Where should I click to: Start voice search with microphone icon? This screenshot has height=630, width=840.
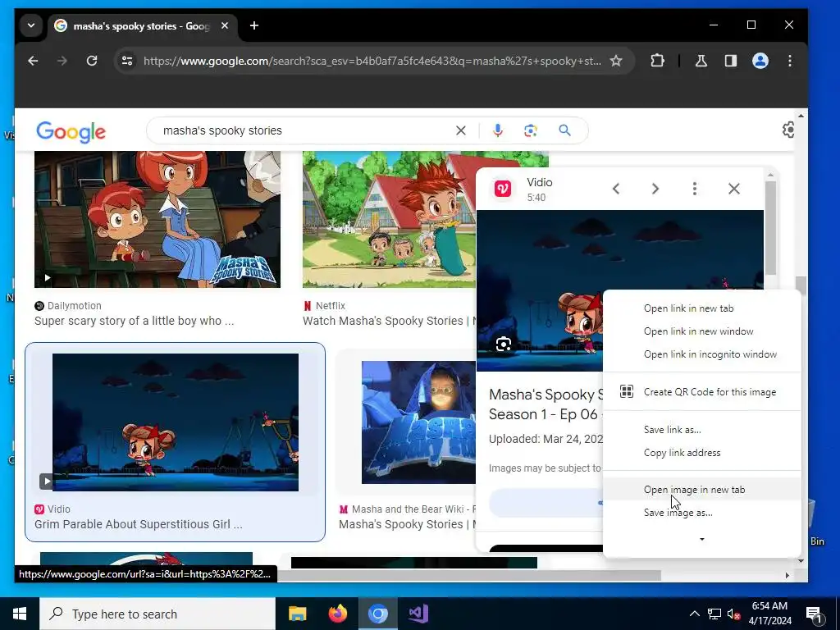point(498,130)
